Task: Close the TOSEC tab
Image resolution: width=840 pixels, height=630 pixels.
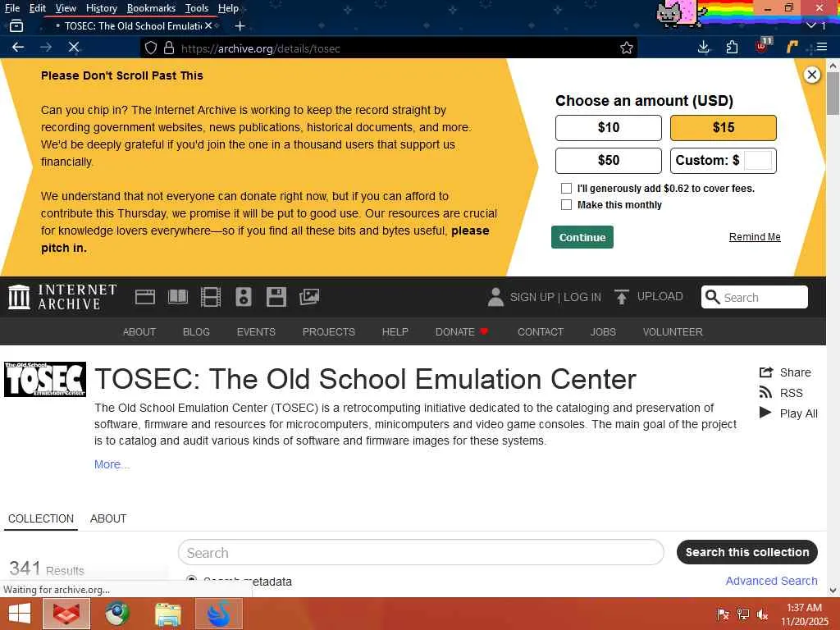Action: click(208, 25)
